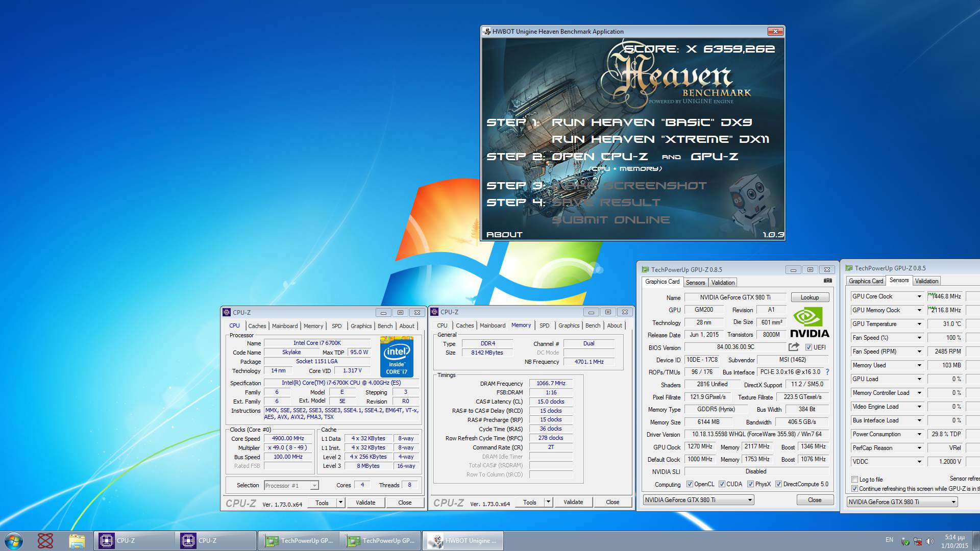Click the HWBOT Heaven window title icon
This screenshot has height=551, width=980.
[x=487, y=31]
